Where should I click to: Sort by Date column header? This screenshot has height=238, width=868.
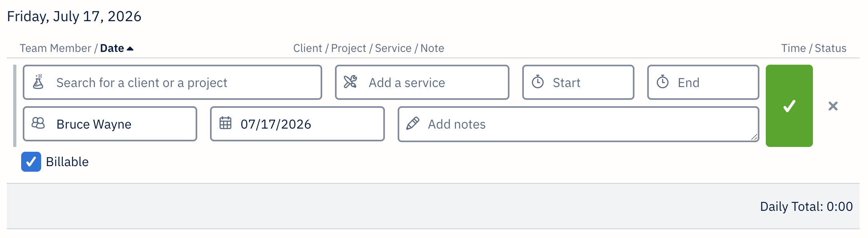point(112,48)
